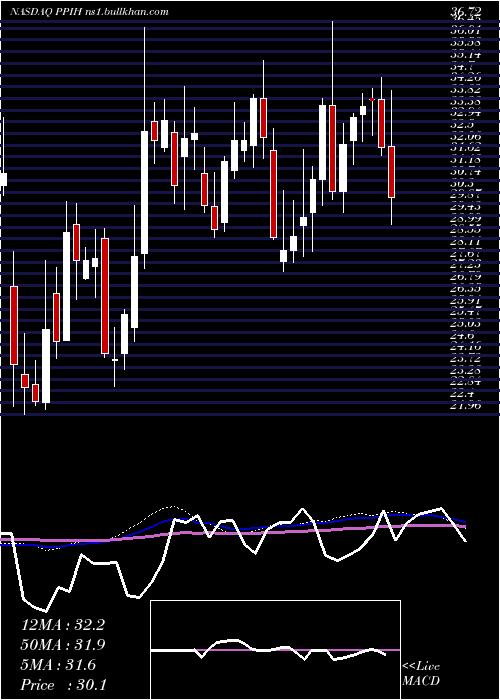Click the 28.99 price axis label
Image resolution: width=500 pixels, height=700 pixels.
465,219
